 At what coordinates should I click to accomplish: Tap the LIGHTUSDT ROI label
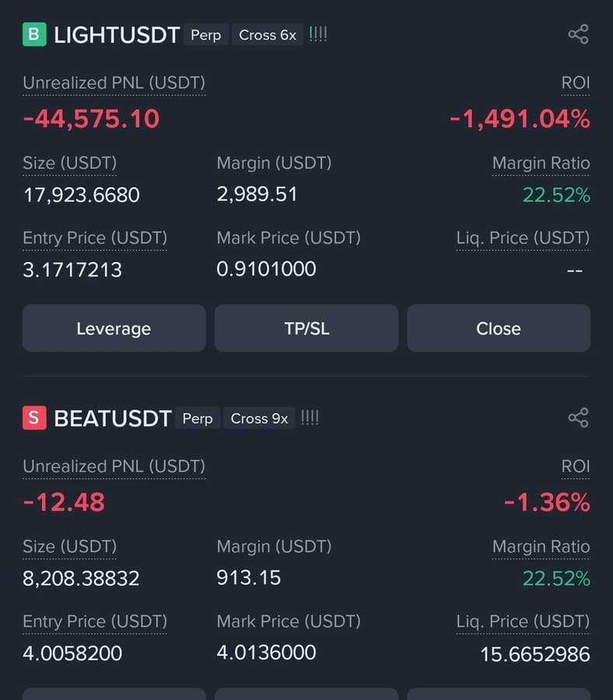click(576, 83)
